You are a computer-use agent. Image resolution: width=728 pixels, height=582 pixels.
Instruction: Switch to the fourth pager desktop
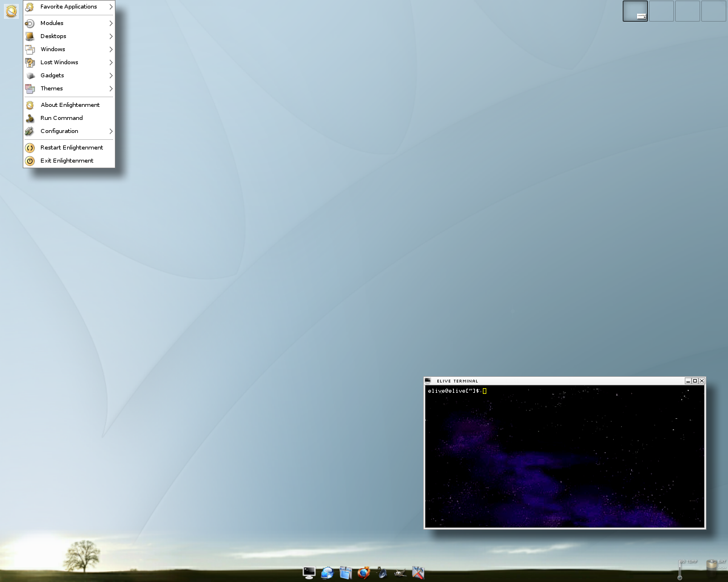(714, 11)
